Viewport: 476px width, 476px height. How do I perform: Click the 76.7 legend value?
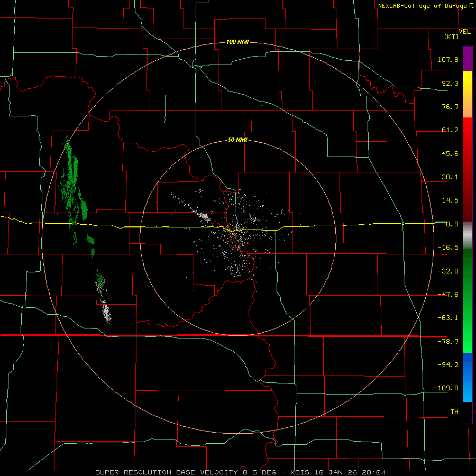point(450,106)
